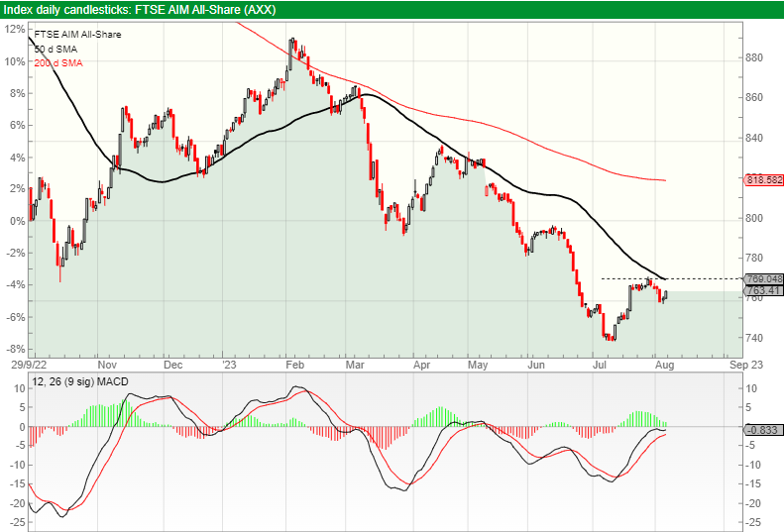Click the 780 label on the price axis
The height and width of the screenshot is (532, 784).
tap(753, 258)
